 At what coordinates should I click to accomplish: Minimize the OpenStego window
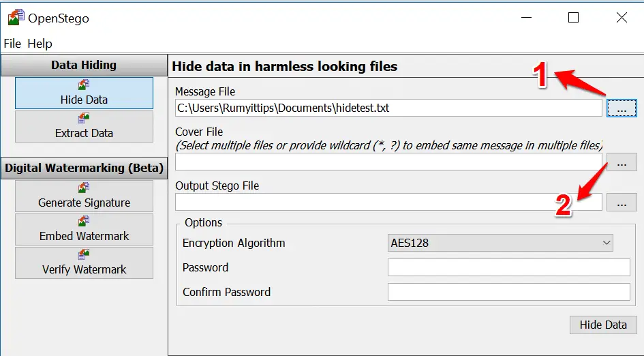527,18
